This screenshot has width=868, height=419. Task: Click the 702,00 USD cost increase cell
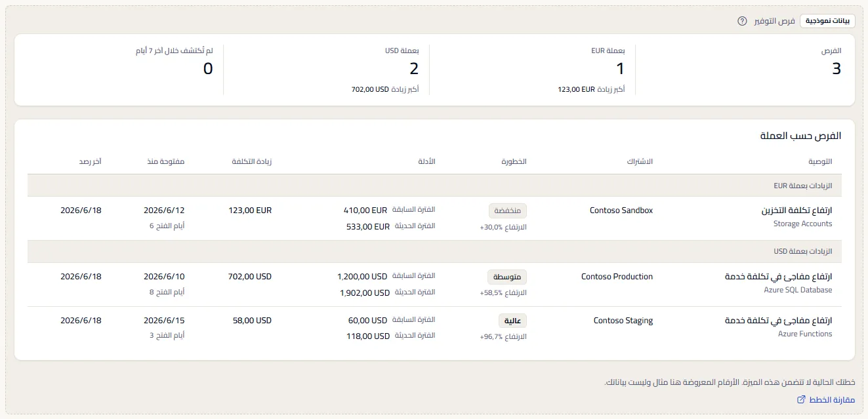(249, 277)
